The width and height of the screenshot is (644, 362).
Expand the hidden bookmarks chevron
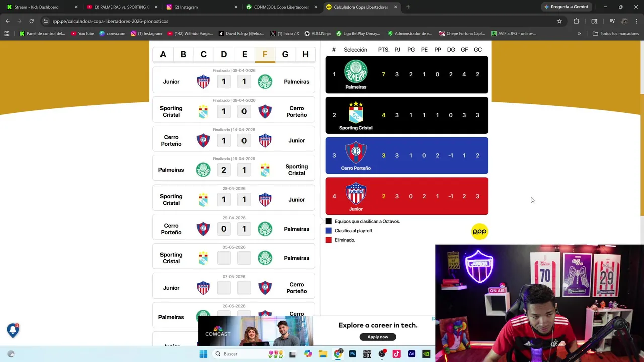579,34
